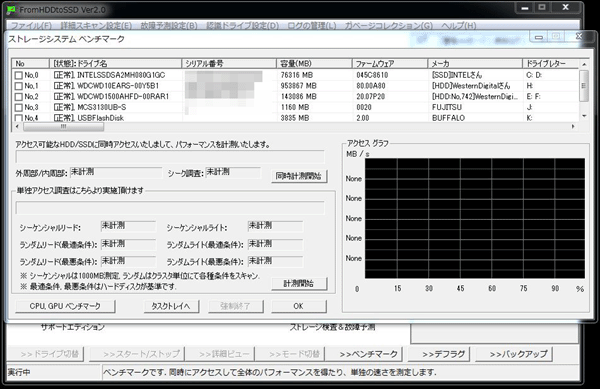
Task: Click the シーク調査 result field
Action: [x=233, y=173]
